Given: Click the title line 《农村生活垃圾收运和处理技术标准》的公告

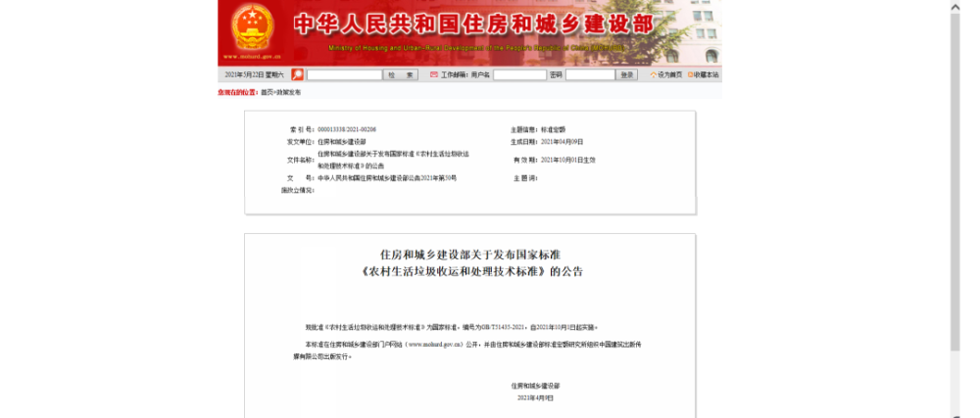Looking at the screenshot, I should click(x=471, y=272).
